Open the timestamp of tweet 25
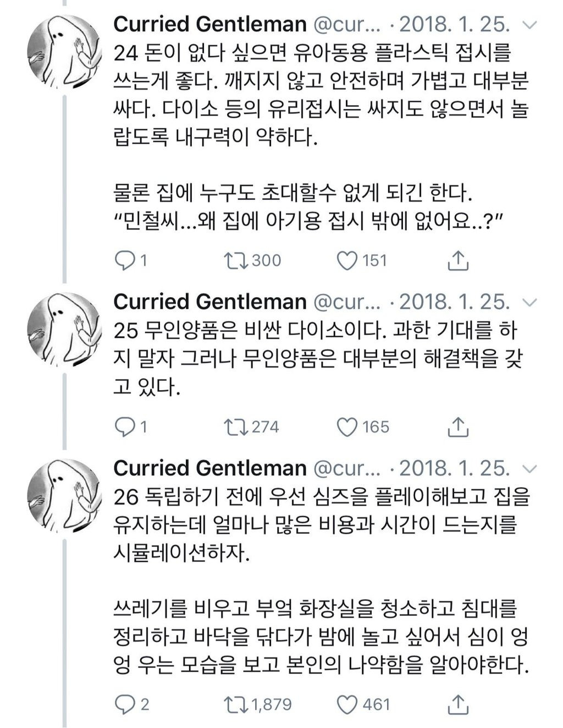The width and height of the screenshot is (563, 728). coord(454,302)
